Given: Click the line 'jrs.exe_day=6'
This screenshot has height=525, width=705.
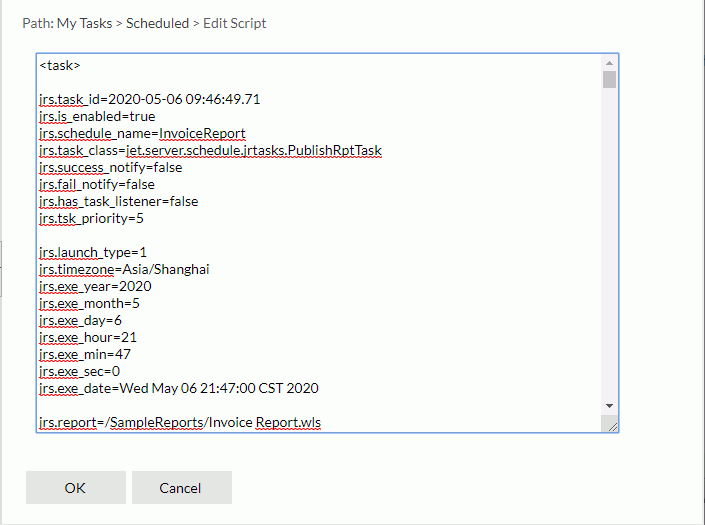Looking at the screenshot, I should point(80,320).
